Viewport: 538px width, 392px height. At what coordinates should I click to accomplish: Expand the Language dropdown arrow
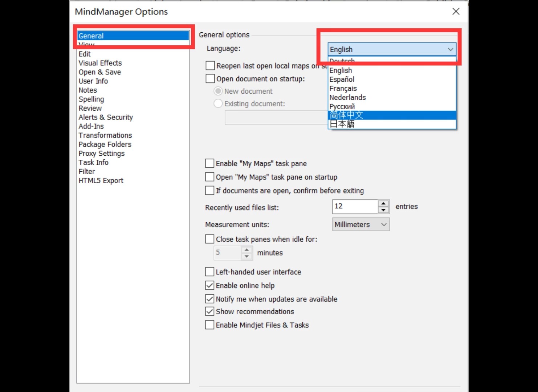click(450, 49)
